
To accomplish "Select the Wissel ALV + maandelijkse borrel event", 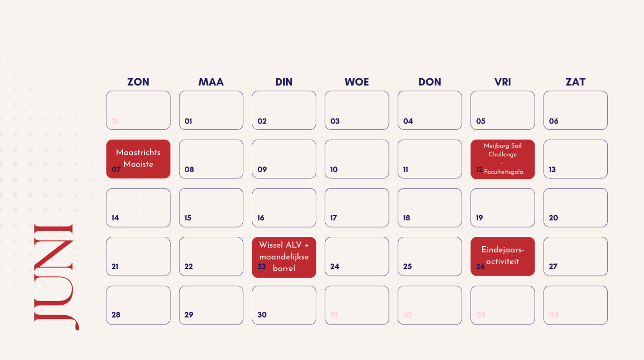I will click(284, 257).
